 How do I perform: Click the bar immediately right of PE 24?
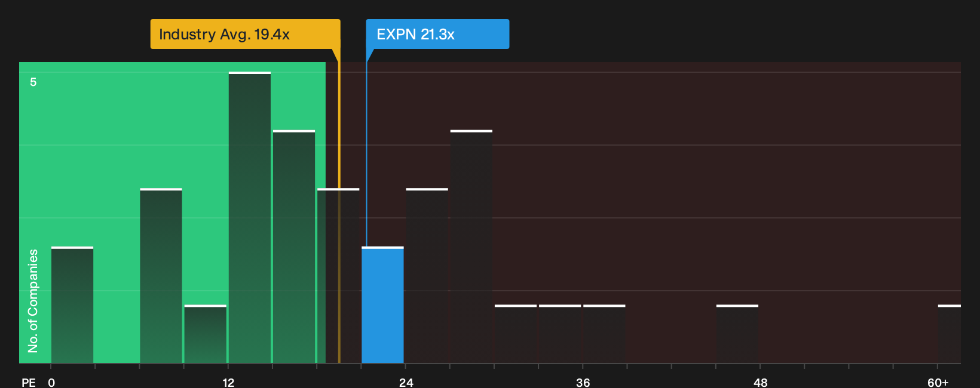point(427,276)
